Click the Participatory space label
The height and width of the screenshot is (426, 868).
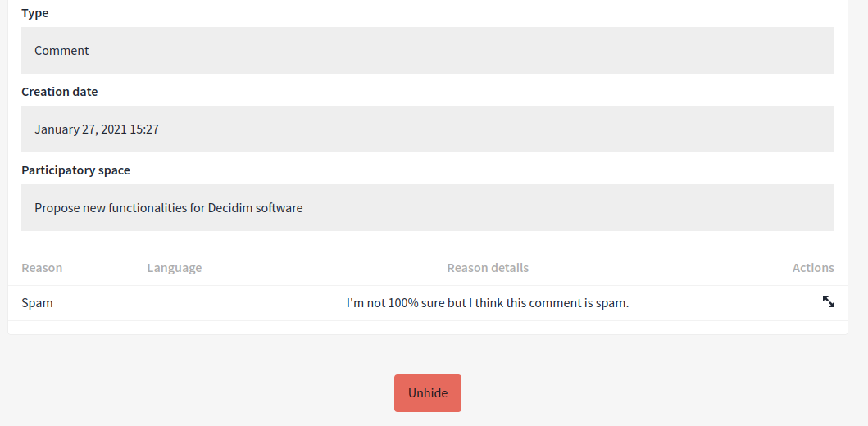click(x=76, y=170)
